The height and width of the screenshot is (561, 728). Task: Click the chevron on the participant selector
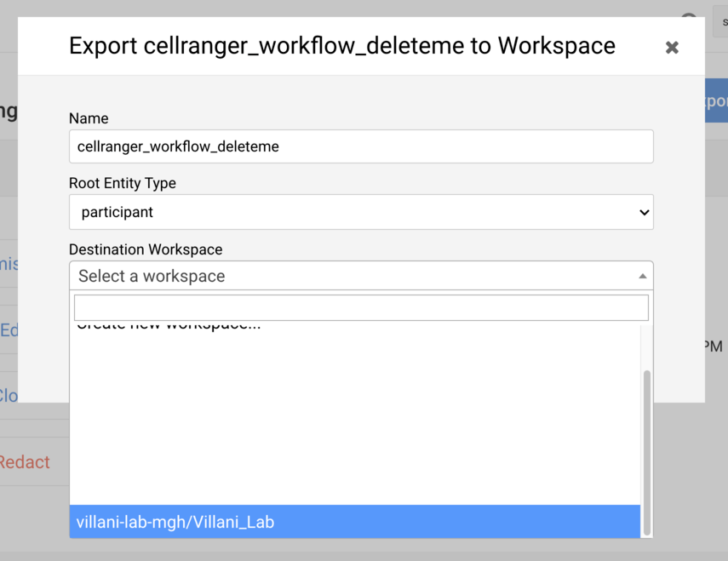tap(644, 213)
